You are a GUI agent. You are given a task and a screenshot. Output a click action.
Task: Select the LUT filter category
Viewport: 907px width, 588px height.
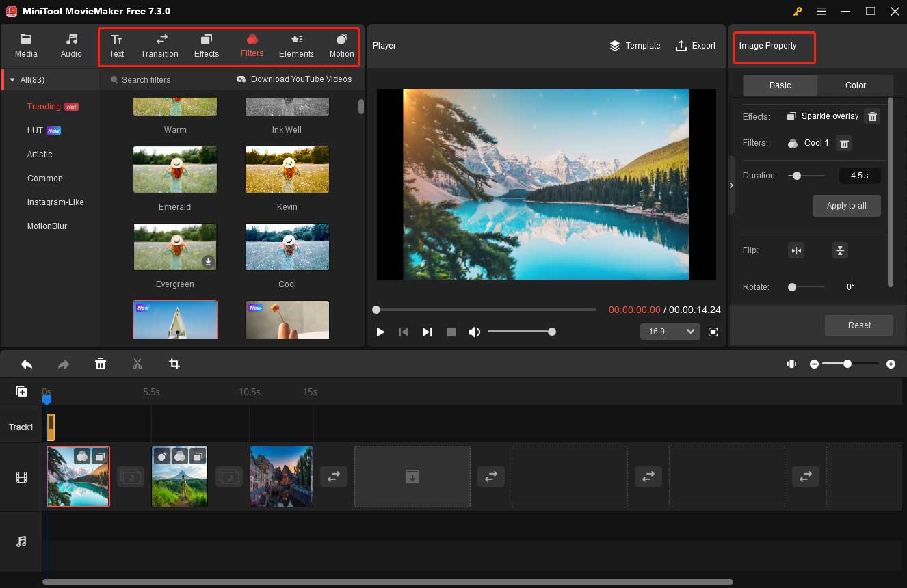click(35, 131)
